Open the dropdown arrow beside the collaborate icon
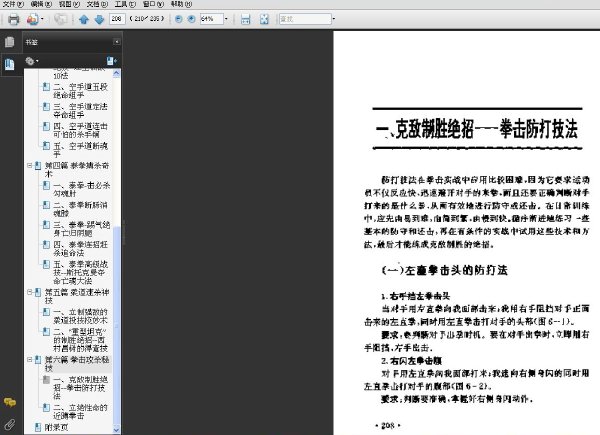This screenshot has height=435, width=600. [x=42, y=19]
